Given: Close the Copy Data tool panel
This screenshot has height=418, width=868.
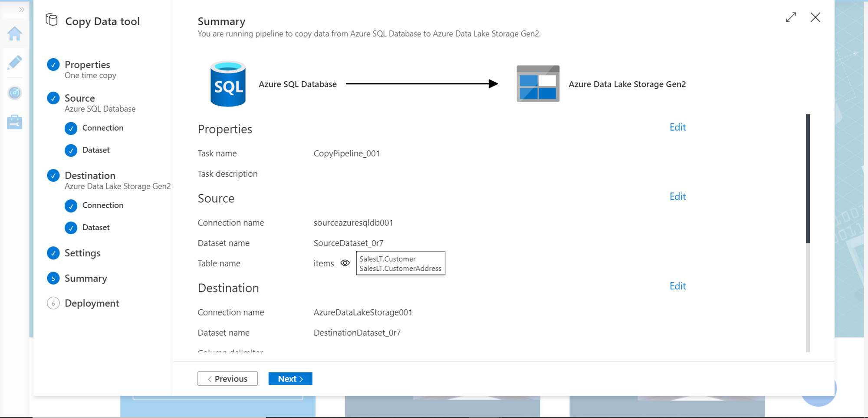Looking at the screenshot, I should click(815, 17).
